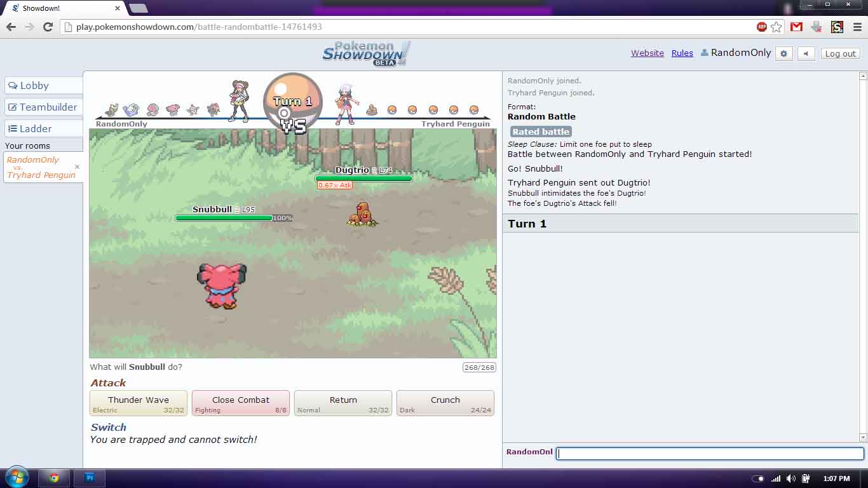The image size is (868, 488).
Task: Select the RandomOnly vs Tryhard Penguin room
Action: click(38, 167)
